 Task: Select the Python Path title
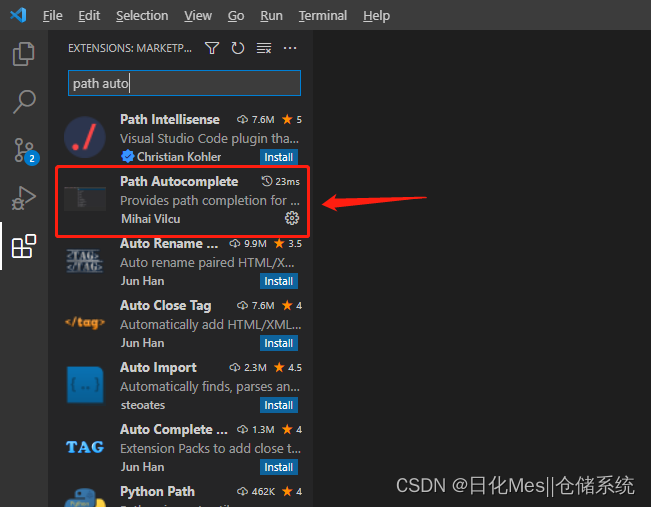coord(157,491)
